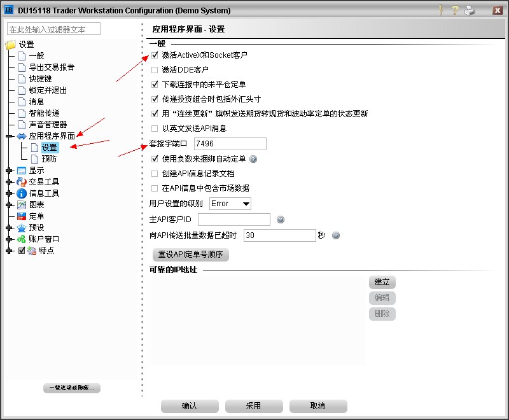The width and height of the screenshot is (509, 420).
Task: Click help icon beside 秒 timeout field
Action: [x=336, y=235]
